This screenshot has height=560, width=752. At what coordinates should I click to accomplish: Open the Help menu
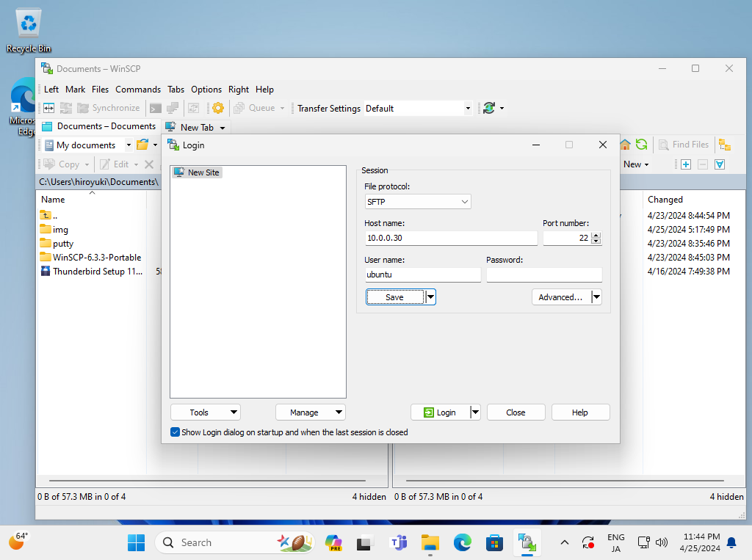click(264, 90)
